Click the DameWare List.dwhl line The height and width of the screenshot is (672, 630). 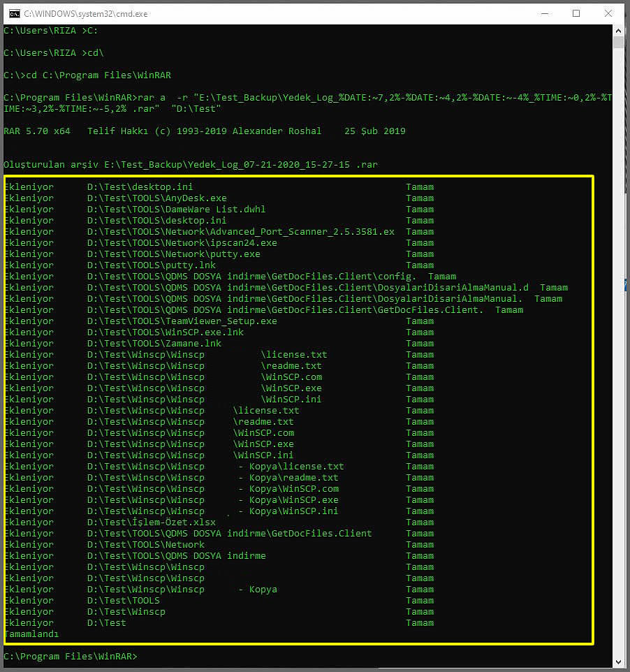pyautogui.click(x=219, y=210)
